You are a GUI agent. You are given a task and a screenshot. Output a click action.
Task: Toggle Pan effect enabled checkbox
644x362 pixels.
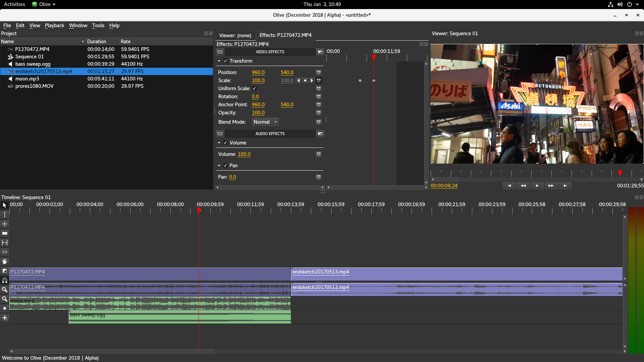(225, 165)
